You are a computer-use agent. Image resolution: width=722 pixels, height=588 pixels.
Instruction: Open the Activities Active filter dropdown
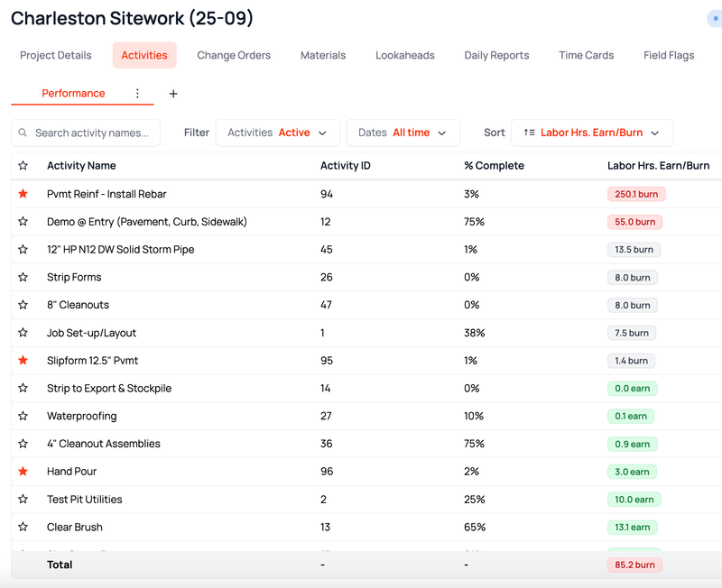278,133
